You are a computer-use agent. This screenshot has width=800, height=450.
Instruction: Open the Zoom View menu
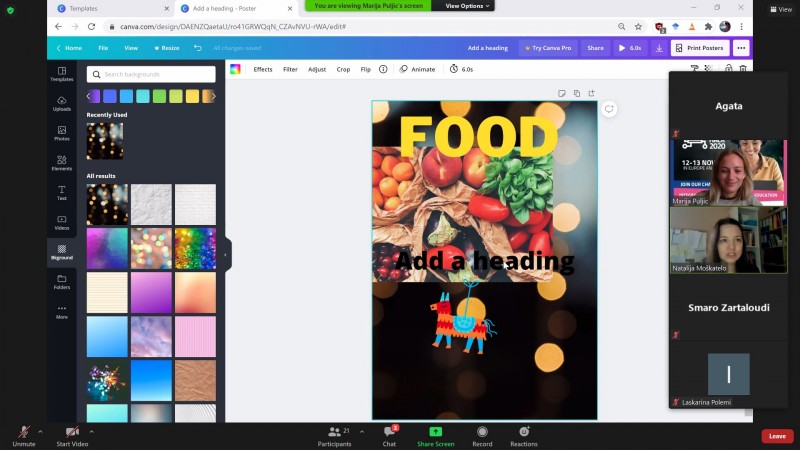coord(781,9)
